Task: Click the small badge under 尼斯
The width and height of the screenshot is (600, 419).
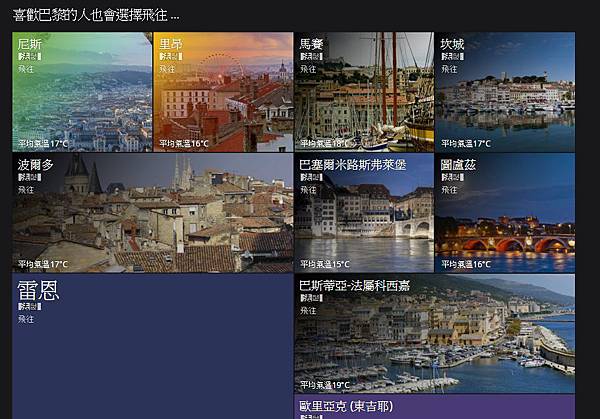Action: click(x=29, y=57)
